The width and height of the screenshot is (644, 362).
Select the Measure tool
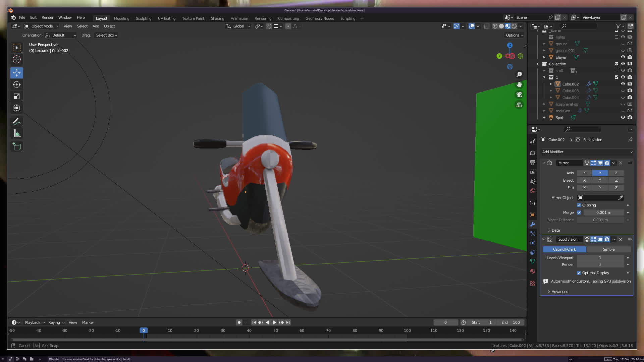(x=17, y=134)
